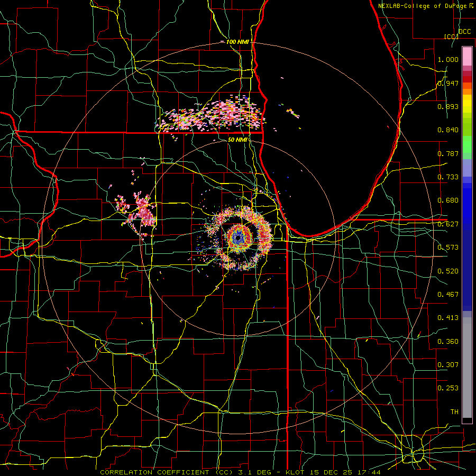Click the 0.413 scale value
The image size is (476, 476).
click(x=448, y=318)
